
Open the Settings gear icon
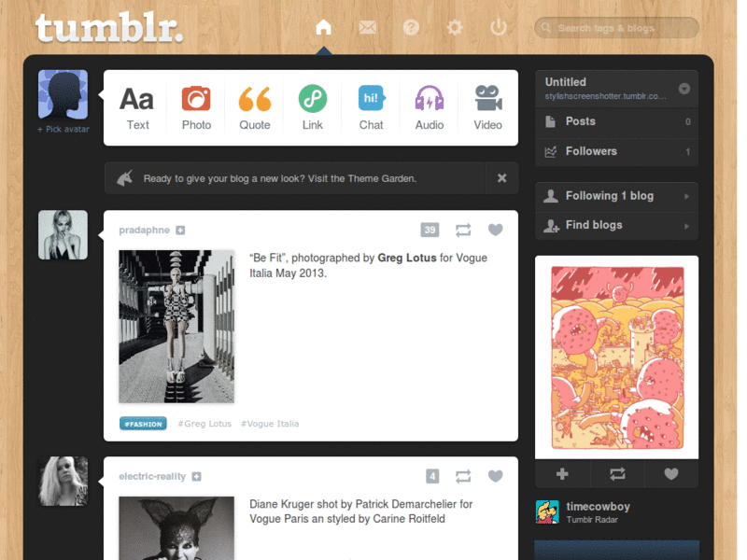[x=455, y=28]
